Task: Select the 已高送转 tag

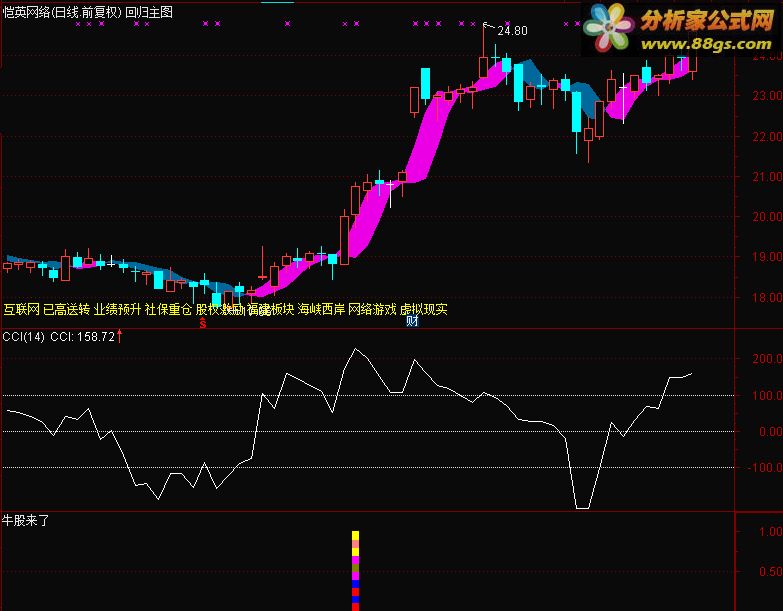Action: point(66,309)
